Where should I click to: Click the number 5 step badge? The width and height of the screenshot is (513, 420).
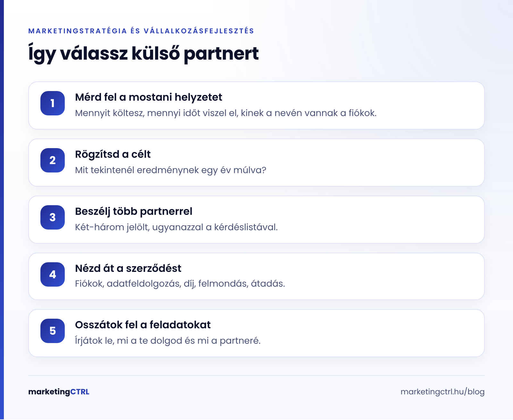[x=53, y=331]
